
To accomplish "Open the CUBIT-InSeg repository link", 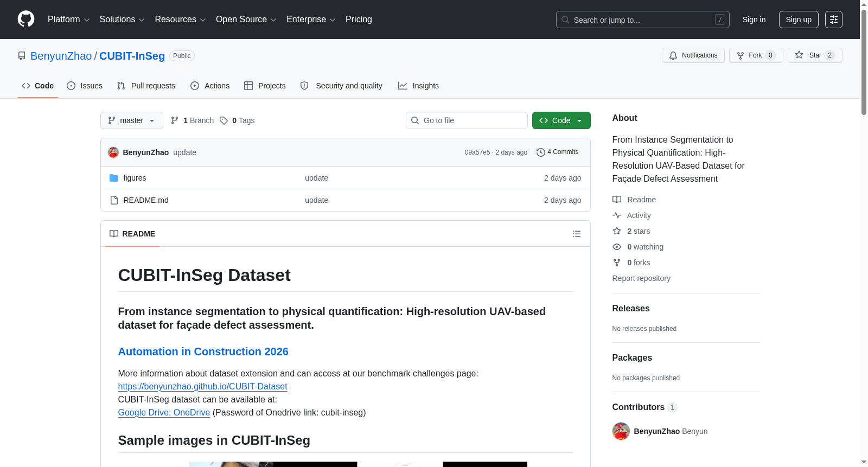I will coord(132,56).
